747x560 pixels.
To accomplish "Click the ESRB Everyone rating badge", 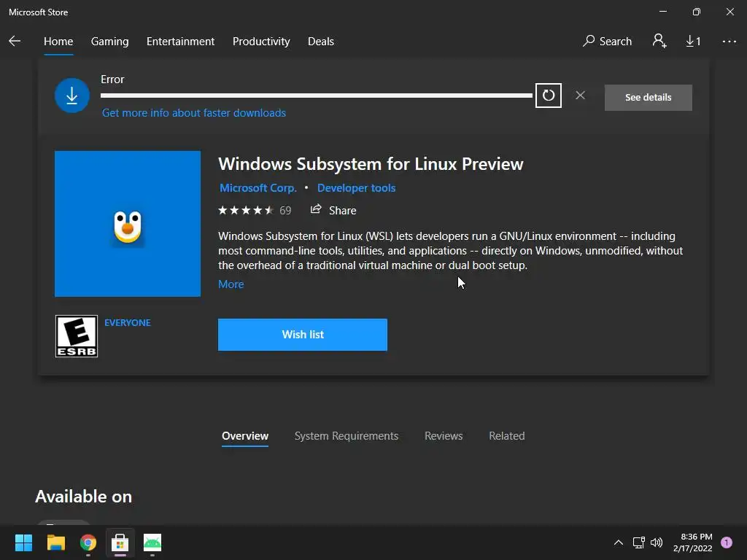I will click(x=76, y=336).
